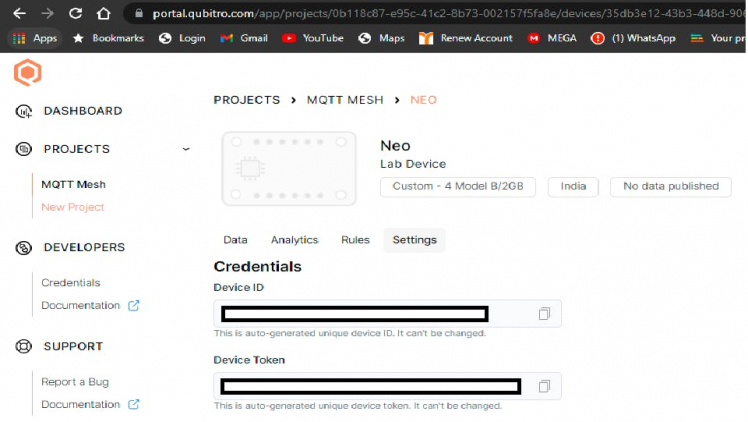
Task: Open the MEGA bookmark
Action: tap(552, 38)
